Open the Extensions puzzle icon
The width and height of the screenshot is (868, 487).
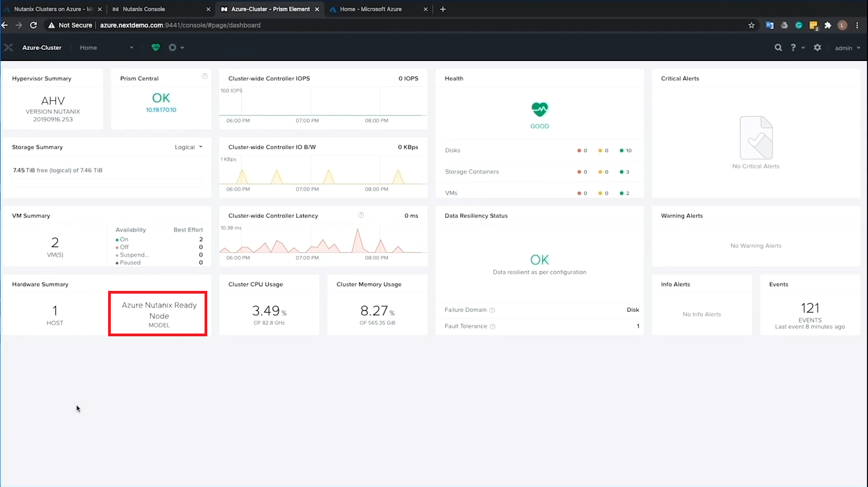click(828, 25)
